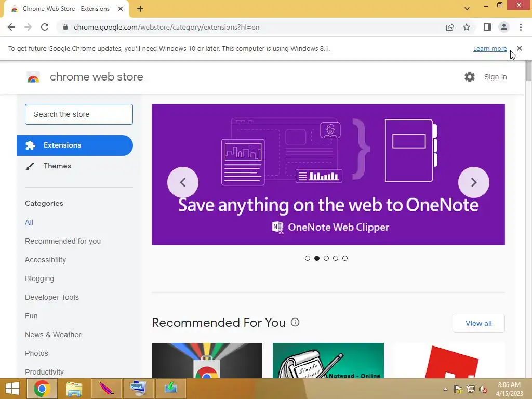Choose the Accessibility category
The height and width of the screenshot is (399, 532).
(x=46, y=260)
